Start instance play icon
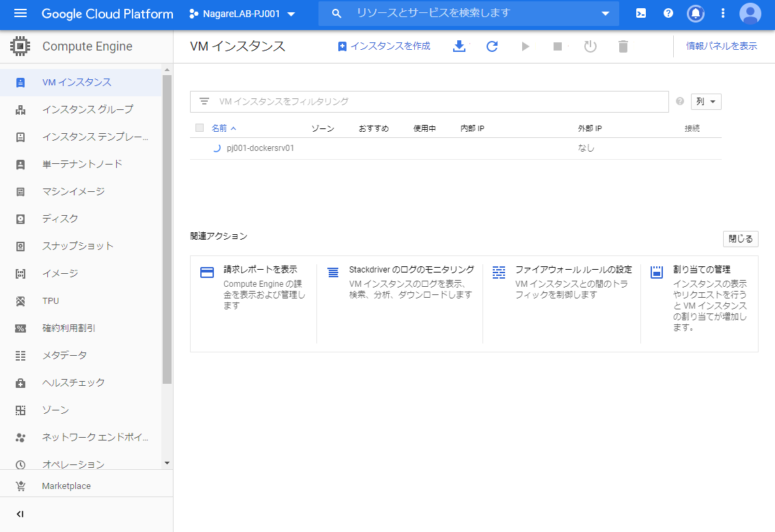This screenshot has height=532, width=775. pyautogui.click(x=525, y=46)
